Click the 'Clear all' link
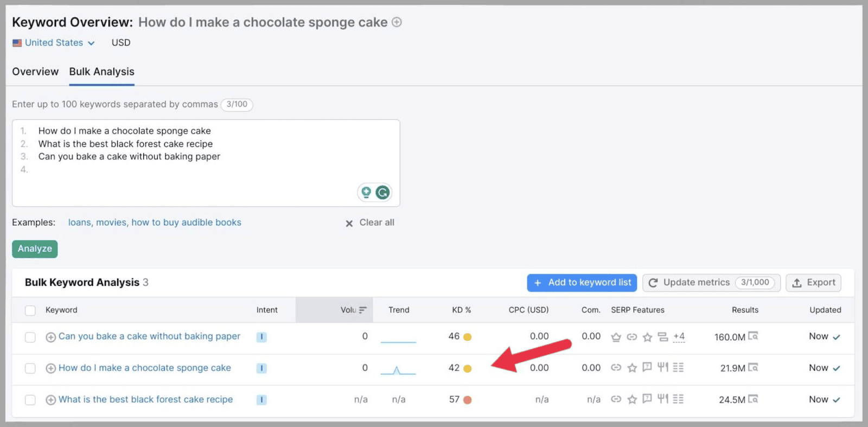The height and width of the screenshot is (427, 868). [376, 222]
